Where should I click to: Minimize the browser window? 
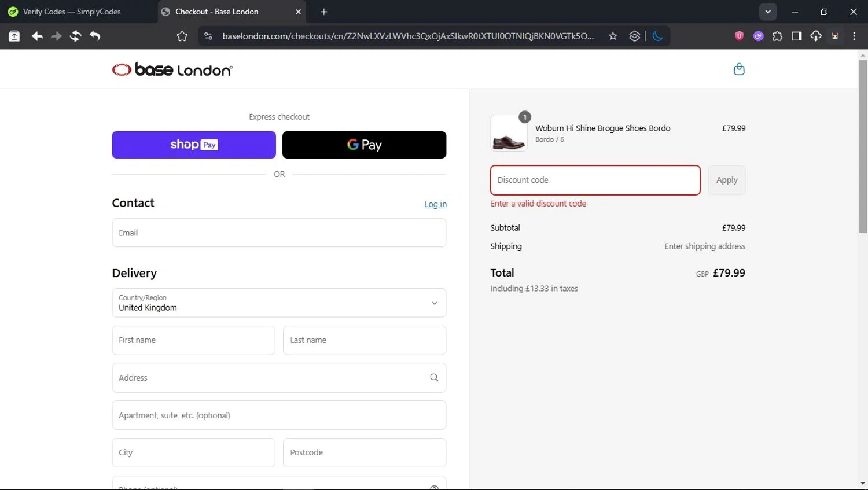click(795, 12)
